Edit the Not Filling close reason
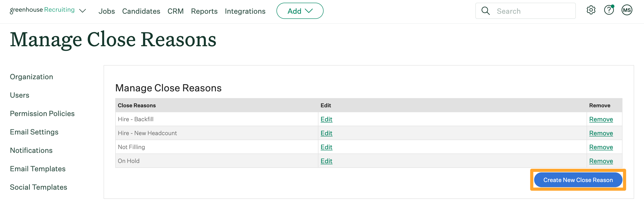 coord(326,147)
